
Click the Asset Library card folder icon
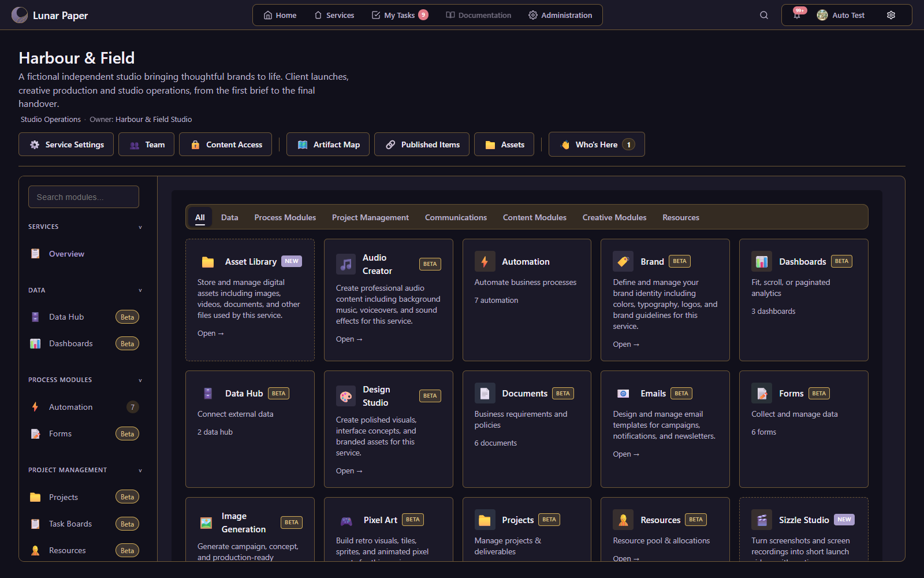208,262
